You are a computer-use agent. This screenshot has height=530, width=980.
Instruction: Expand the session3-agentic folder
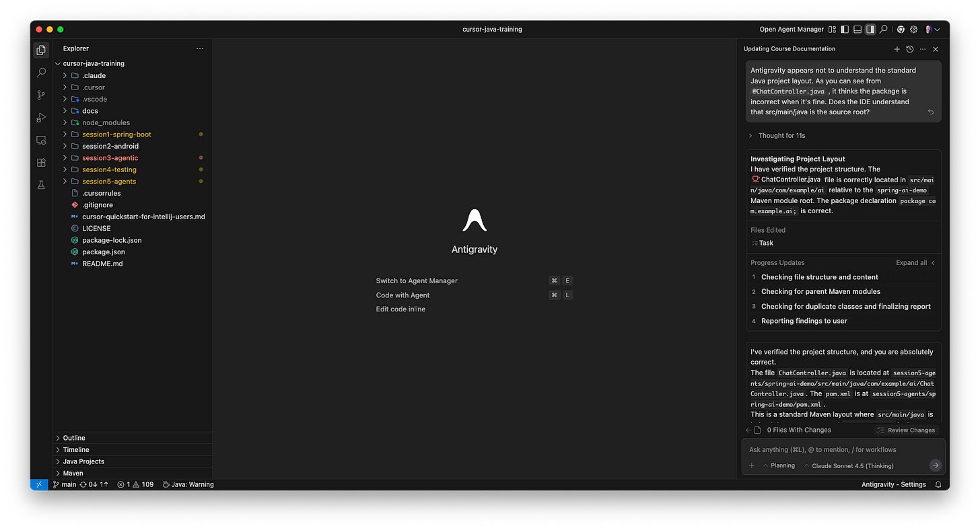132,158
